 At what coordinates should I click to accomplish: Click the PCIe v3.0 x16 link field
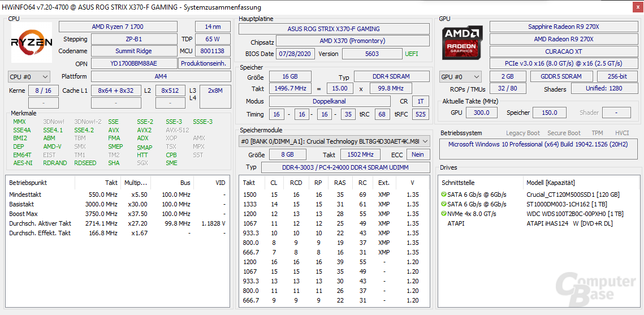[563, 64]
